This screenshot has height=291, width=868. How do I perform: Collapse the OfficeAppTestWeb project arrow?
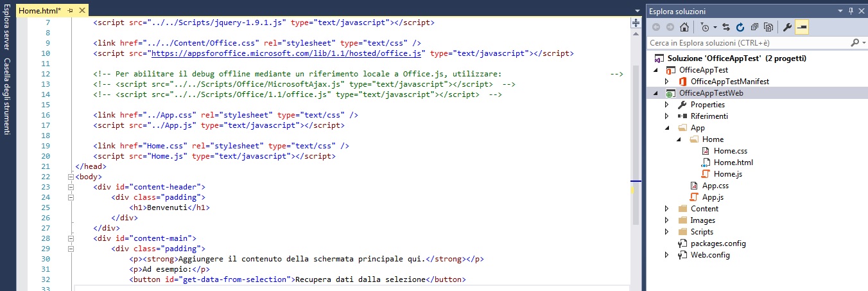point(655,93)
